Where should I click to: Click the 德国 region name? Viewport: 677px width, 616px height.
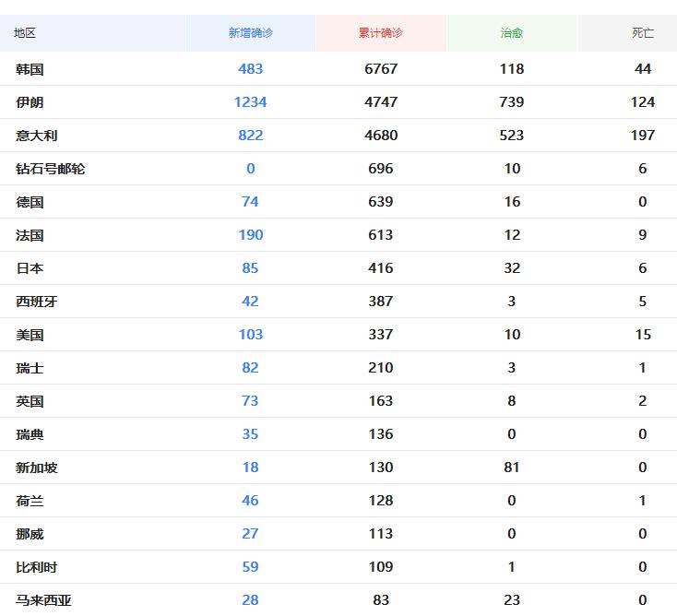coord(30,202)
